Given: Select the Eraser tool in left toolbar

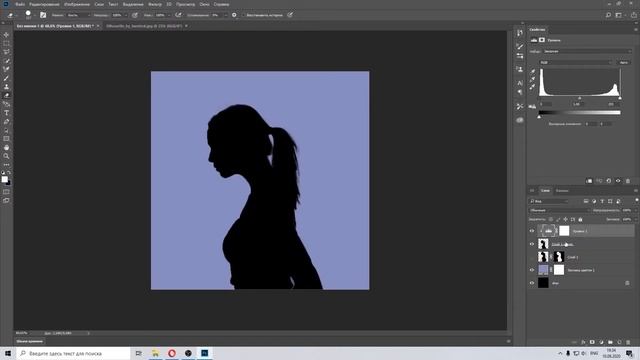Looking at the screenshot, I should click(x=7, y=96).
